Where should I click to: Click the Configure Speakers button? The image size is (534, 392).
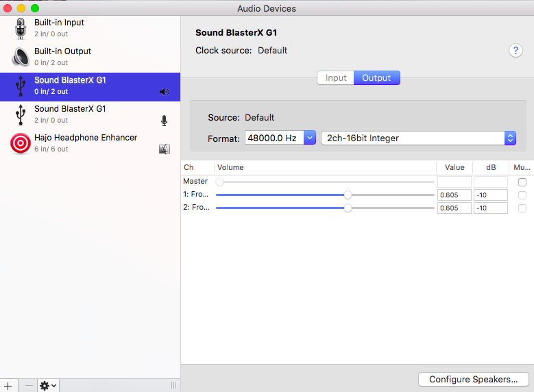click(473, 379)
